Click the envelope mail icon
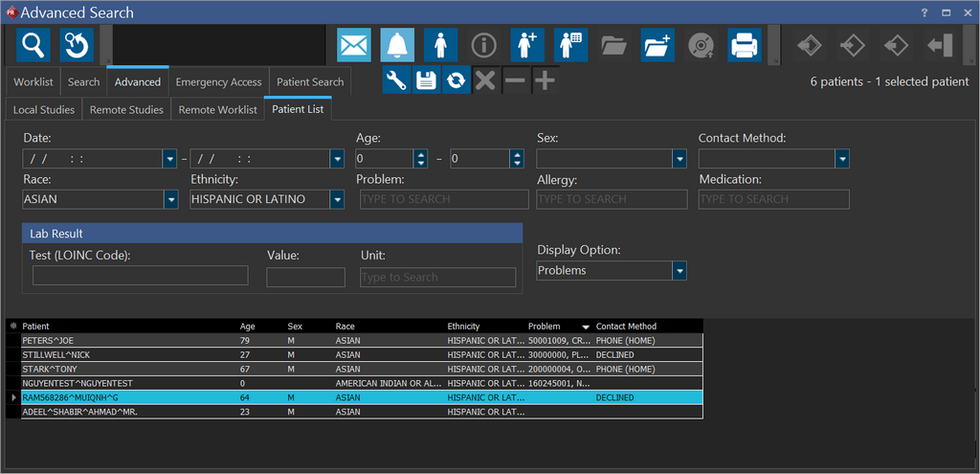The image size is (980, 474). [x=354, y=45]
